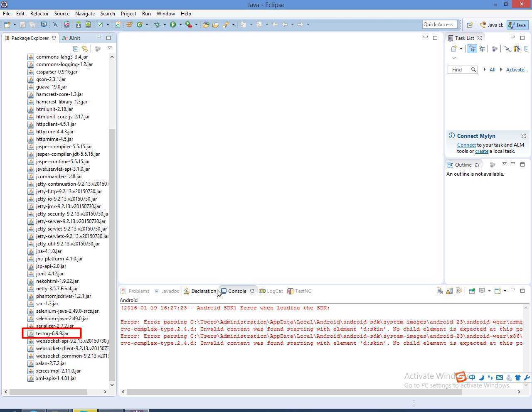This screenshot has height=412, width=532.
Task: Toggle Focus on Workweek in Task List
Action: click(495, 49)
